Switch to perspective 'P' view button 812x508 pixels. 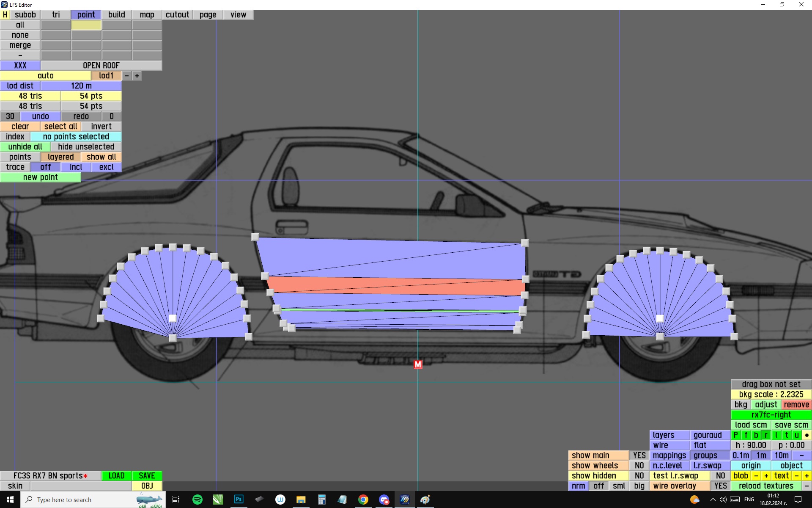click(x=735, y=435)
